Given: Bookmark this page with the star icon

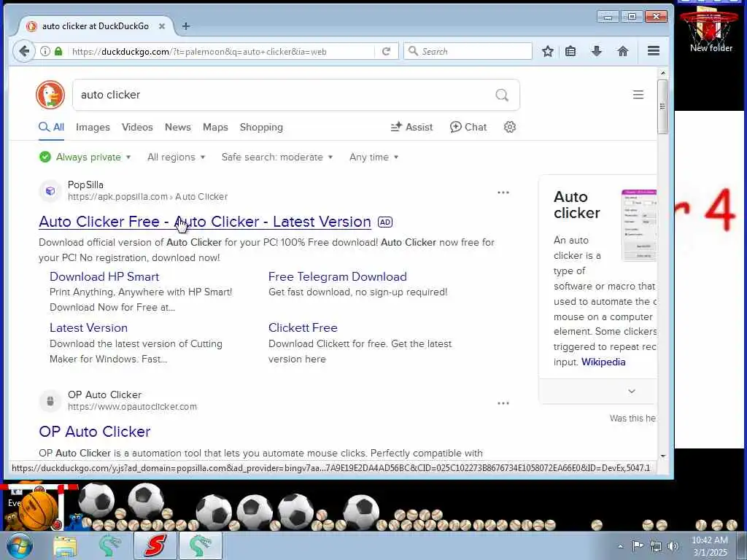Looking at the screenshot, I should pos(548,51).
